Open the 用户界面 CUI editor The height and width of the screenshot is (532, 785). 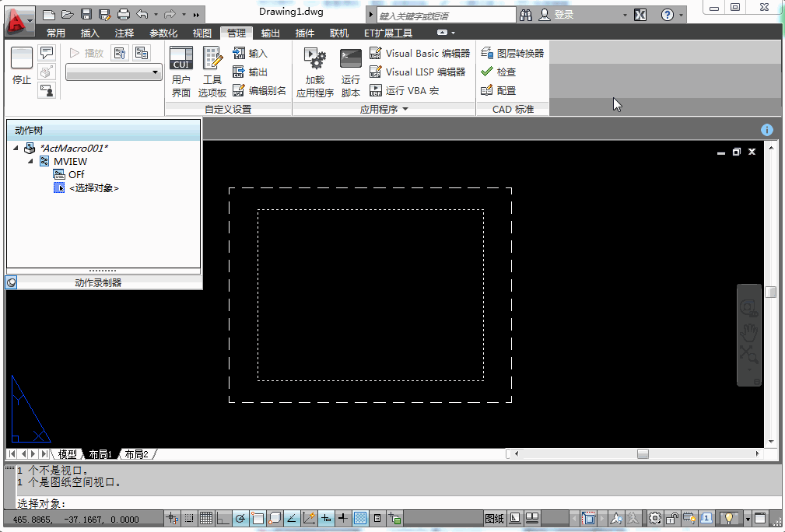tap(181, 72)
